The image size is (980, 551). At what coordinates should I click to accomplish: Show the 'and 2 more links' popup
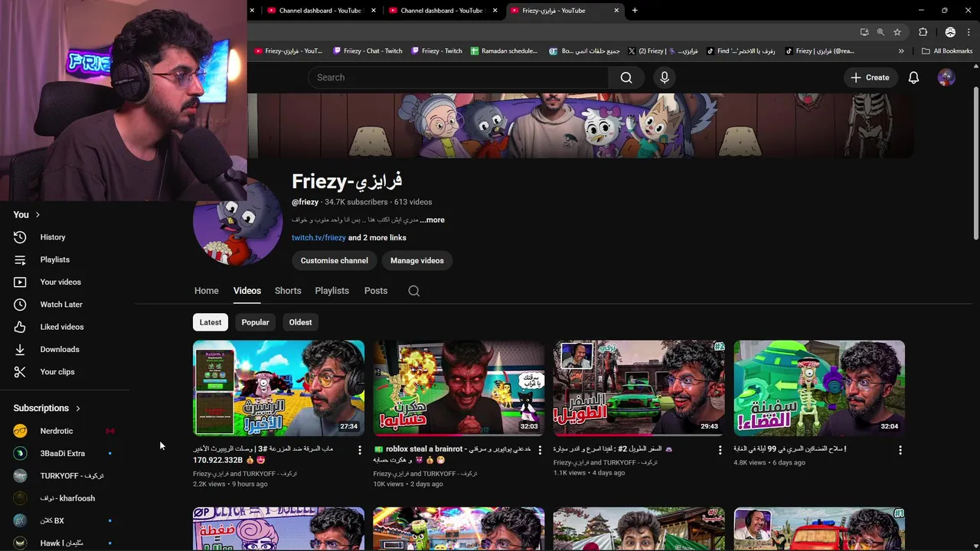pos(377,238)
